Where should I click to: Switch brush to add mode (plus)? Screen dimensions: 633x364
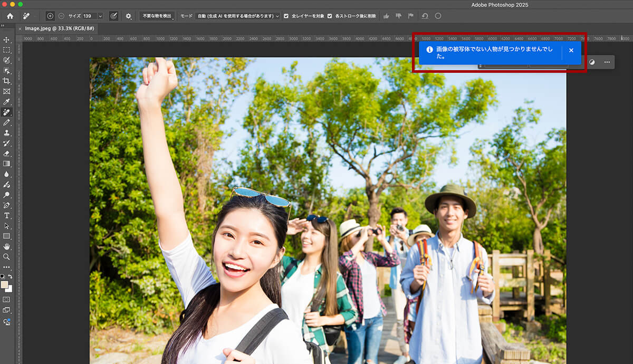[x=50, y=16]
